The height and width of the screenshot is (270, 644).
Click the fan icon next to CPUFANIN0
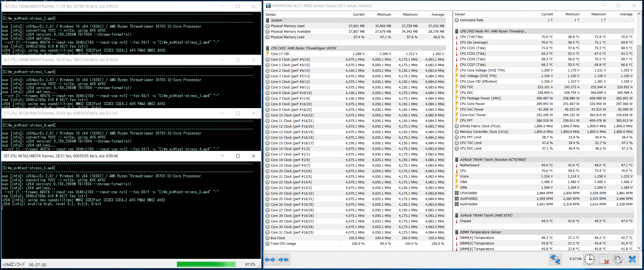click(x=457, y=193)
